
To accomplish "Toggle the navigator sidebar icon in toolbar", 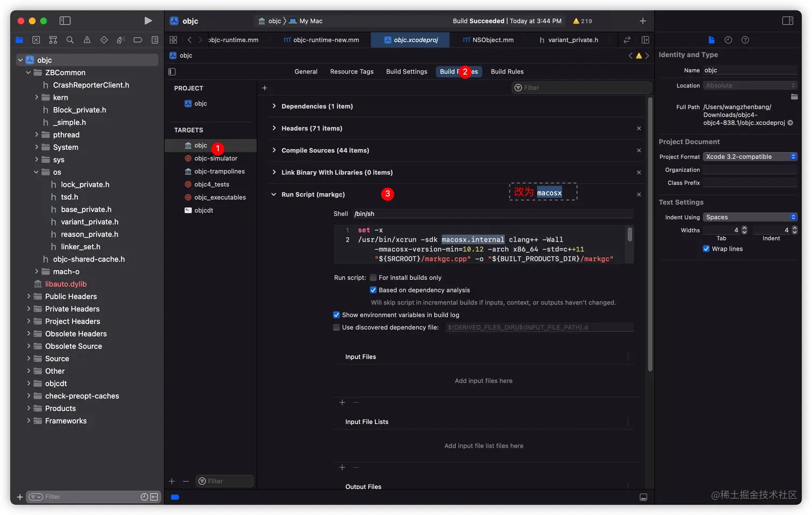I will tap(65, 20).
